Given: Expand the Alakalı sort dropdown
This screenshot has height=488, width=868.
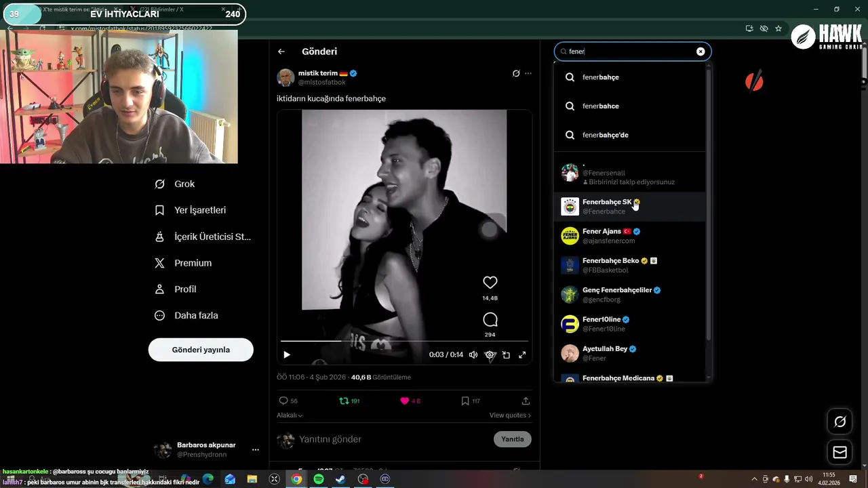Looking at the screenshot, I should tap(290, 415).
